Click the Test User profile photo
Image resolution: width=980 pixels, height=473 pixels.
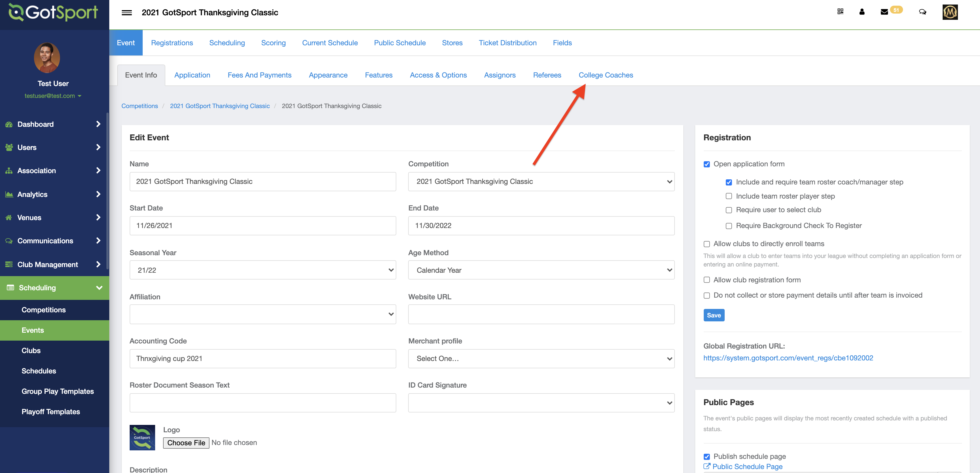[x=47, y=58]
